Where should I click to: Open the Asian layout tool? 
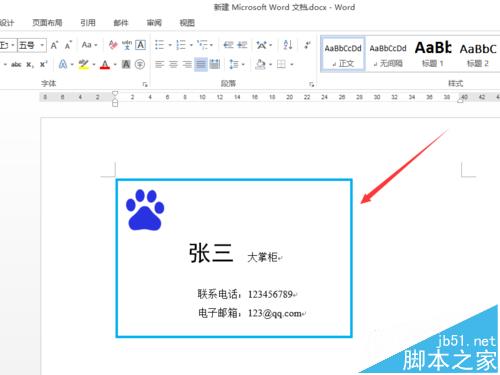[262, 45]
